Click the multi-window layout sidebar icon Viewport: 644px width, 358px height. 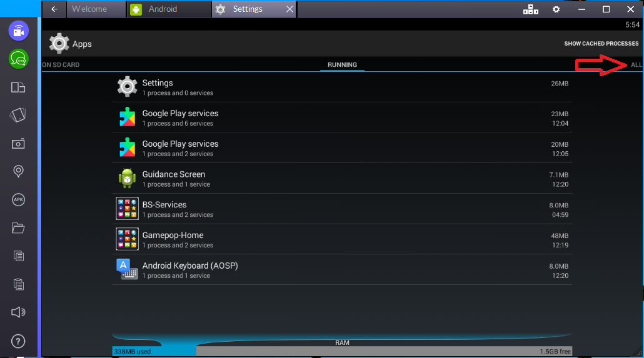pyautogui.click(x=18, y=87)
